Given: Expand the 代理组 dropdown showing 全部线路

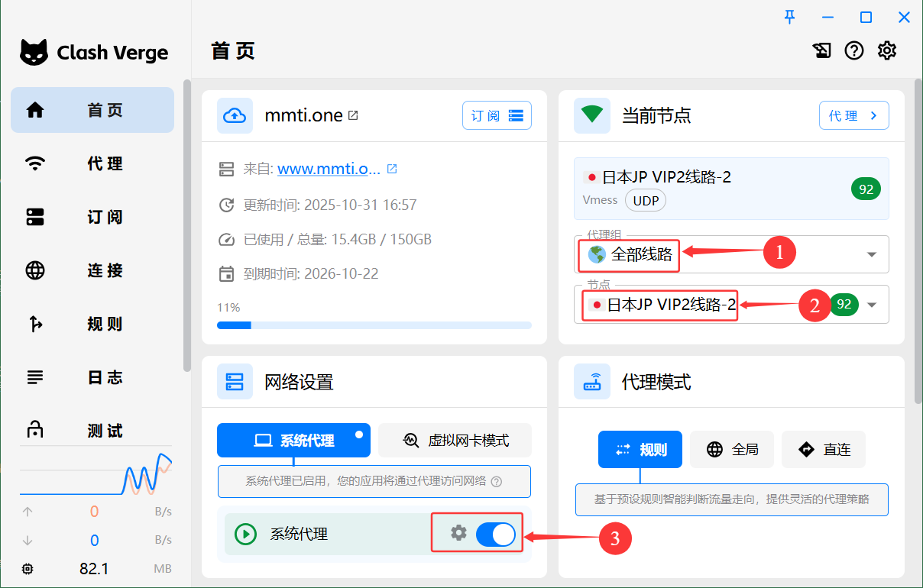Looking at the screenshot, I should [872, 255].
